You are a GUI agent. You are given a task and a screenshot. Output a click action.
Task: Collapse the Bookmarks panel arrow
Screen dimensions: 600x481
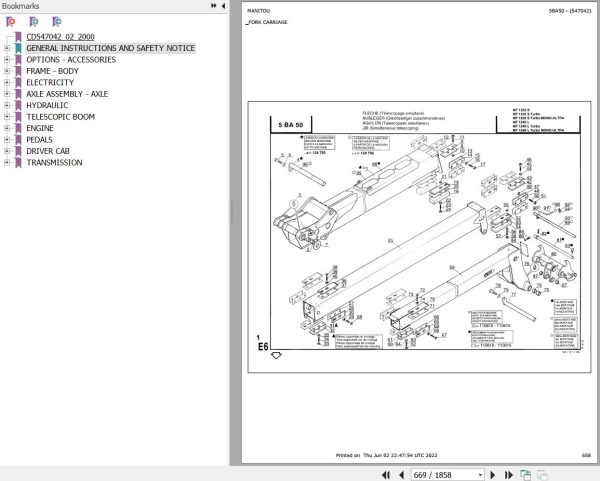point(223,6)
